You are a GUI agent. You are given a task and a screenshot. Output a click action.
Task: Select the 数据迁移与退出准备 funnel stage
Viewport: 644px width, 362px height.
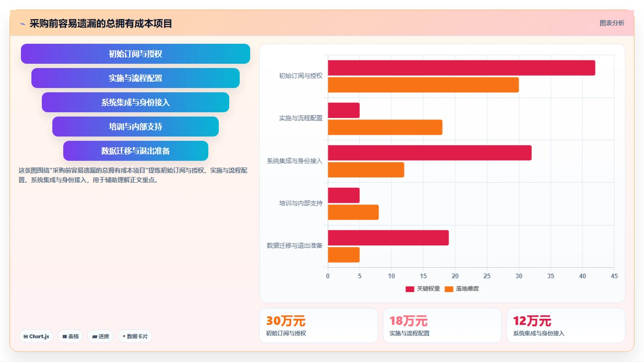tap(136, 151)
